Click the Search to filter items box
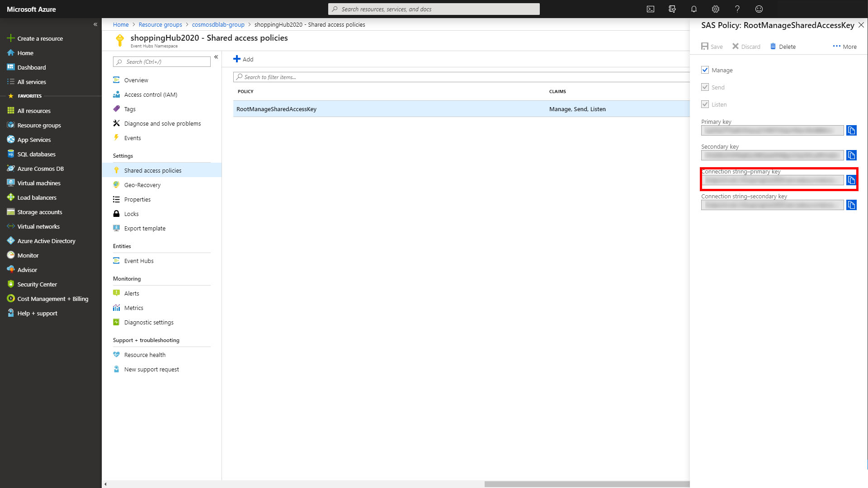868x488 pixels. coord(461,77)
